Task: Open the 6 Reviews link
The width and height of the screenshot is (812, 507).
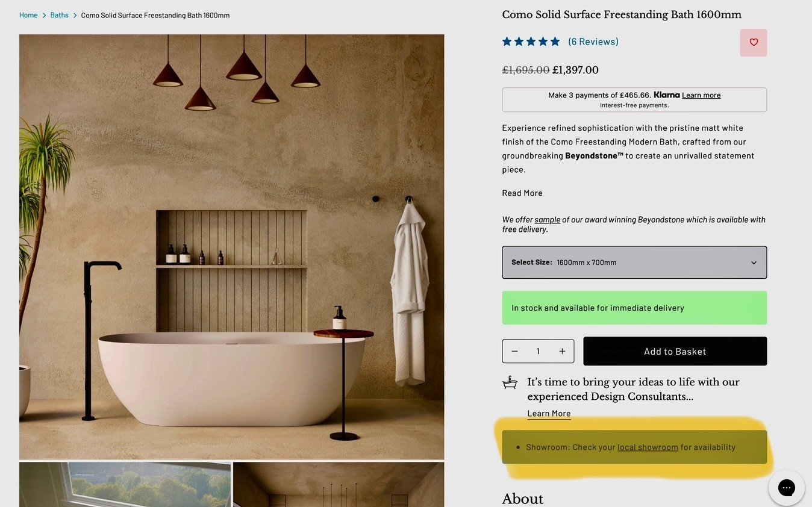Action: tap(593, 42)
